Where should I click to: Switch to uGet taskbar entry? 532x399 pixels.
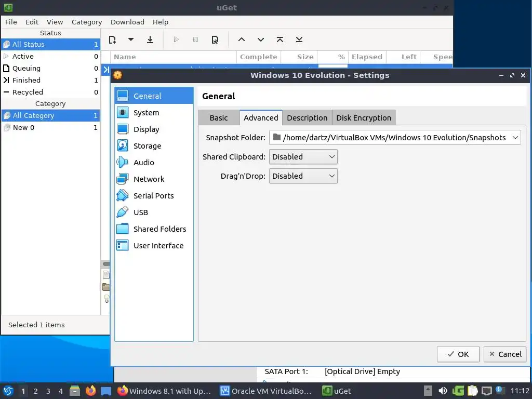point(336,391)
